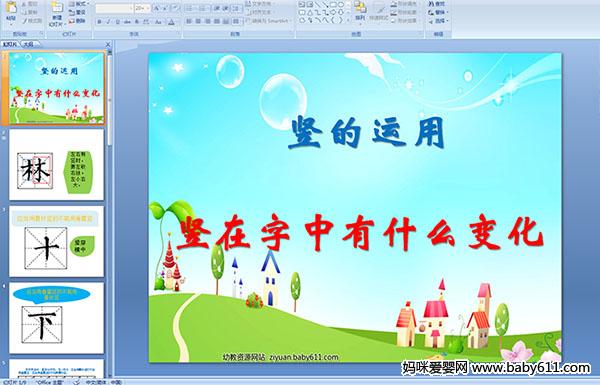Expand the font color dropdown arrow
The height and width of the screenshot is (385, 600).
coord(177,22)
